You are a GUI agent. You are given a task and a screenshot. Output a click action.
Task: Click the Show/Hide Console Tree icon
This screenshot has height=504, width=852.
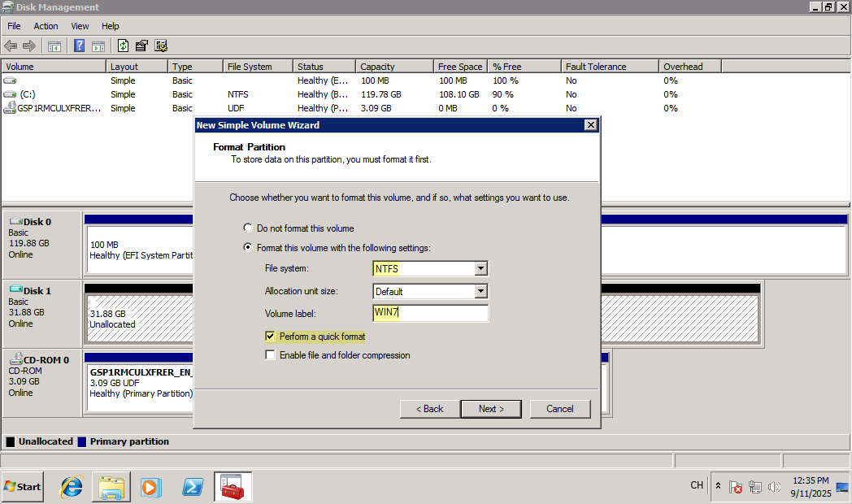tap(54, 46)
